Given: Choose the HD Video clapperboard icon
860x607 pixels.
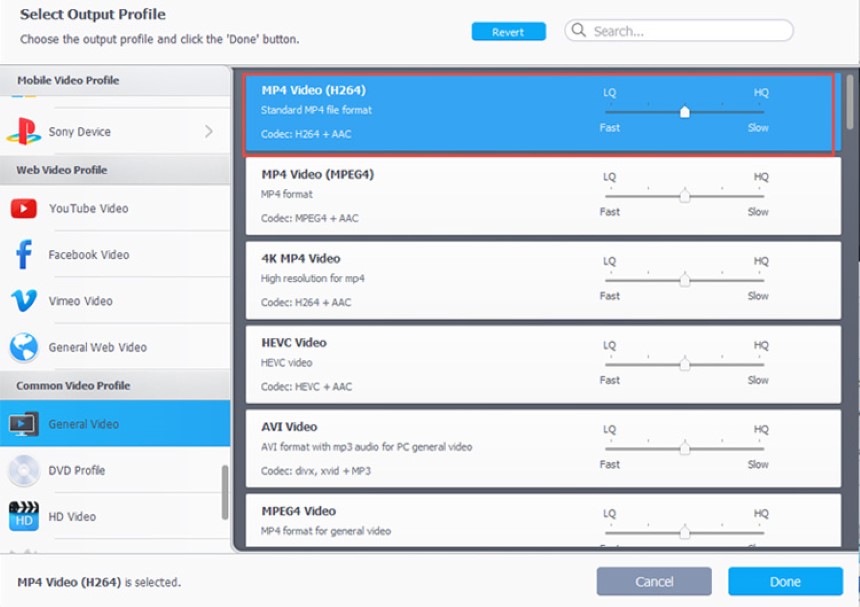Looking at the screenshot, I should 24,516.
